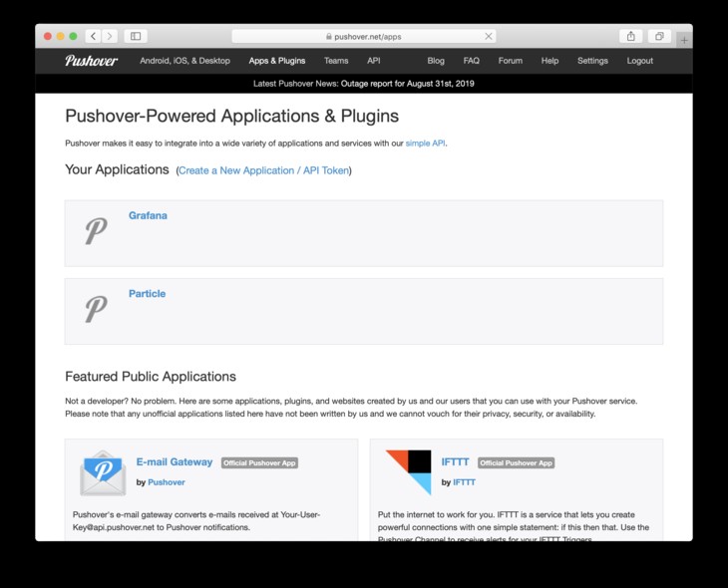Stop loading page with the X button
Screen dimensions: 728x588
tap(488, 36)
